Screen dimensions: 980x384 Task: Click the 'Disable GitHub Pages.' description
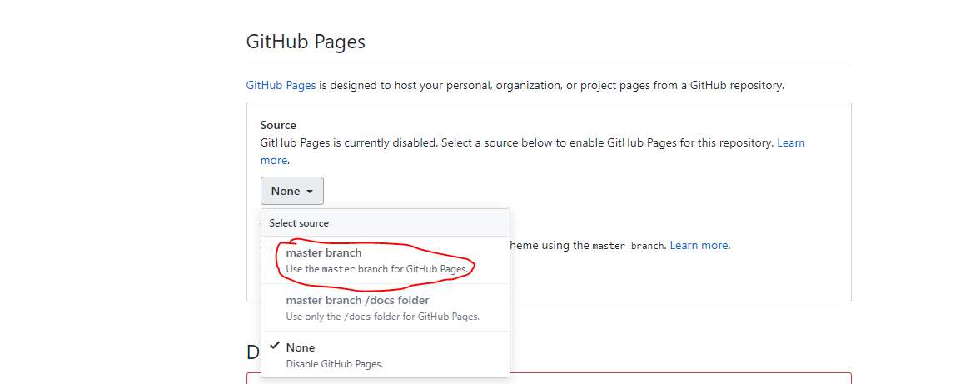334,363
